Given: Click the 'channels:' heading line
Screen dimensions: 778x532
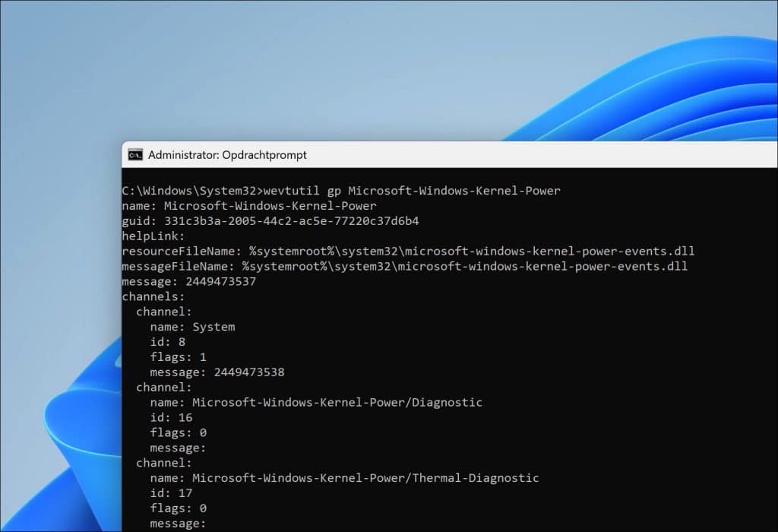Looking at the screenshot, I should pyautogui.click(x=153, y=296).
